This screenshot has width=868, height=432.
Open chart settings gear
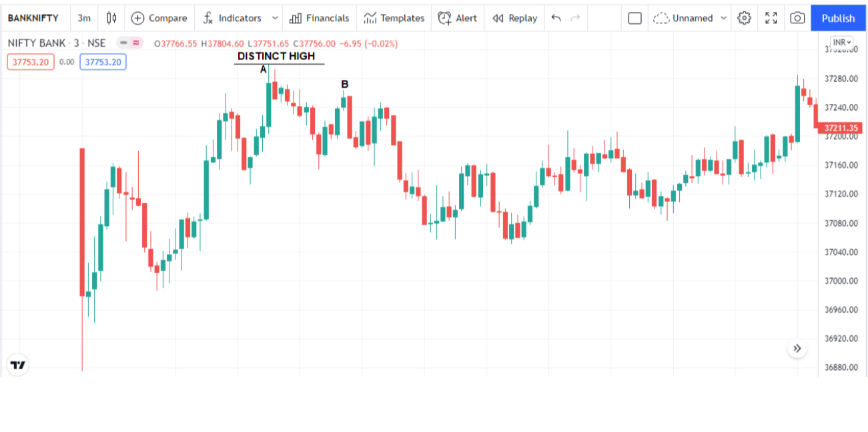(x=744, y=18)
